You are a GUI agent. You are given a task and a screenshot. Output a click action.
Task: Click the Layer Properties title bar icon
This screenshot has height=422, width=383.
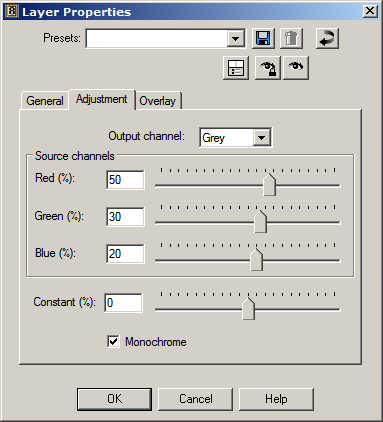pyautogui.click(x=12, y=12)
